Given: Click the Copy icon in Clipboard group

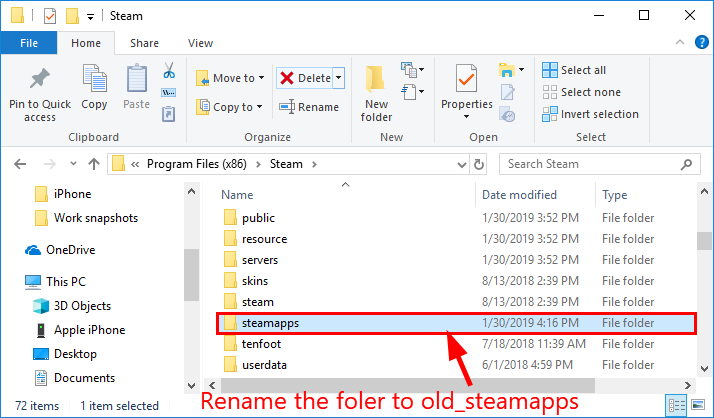Looking at the screenshot, I should pyautogui.click(x=94, y=80).
